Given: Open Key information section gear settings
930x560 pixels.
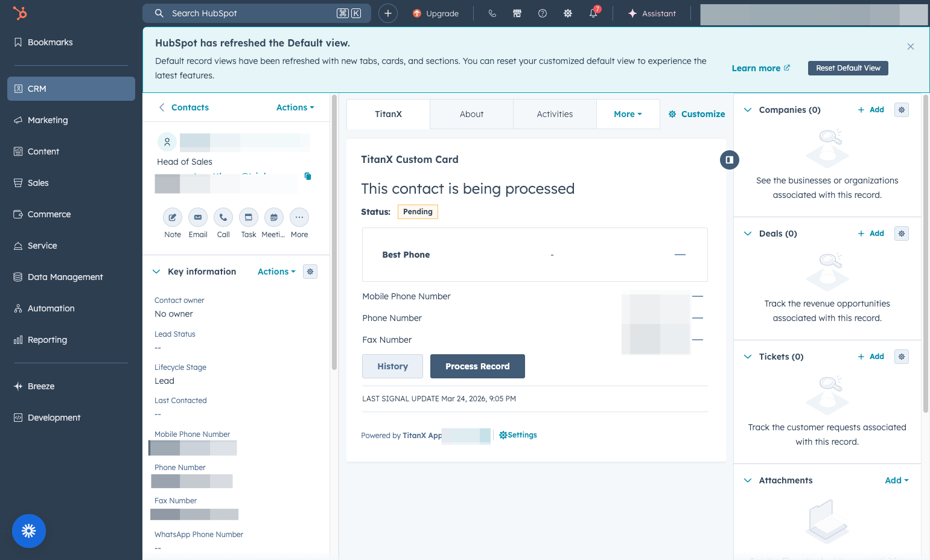Looking at the screenshot, I should tap(310, 272).
